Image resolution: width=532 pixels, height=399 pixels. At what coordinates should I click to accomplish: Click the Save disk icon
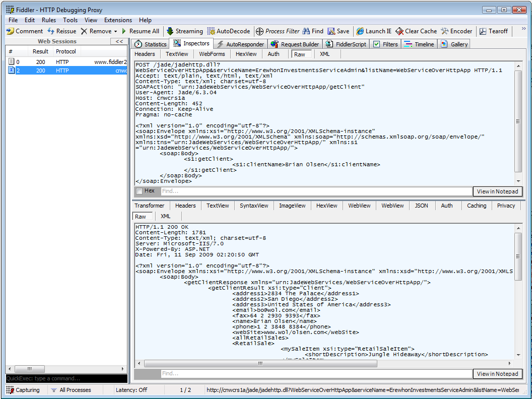331,31
